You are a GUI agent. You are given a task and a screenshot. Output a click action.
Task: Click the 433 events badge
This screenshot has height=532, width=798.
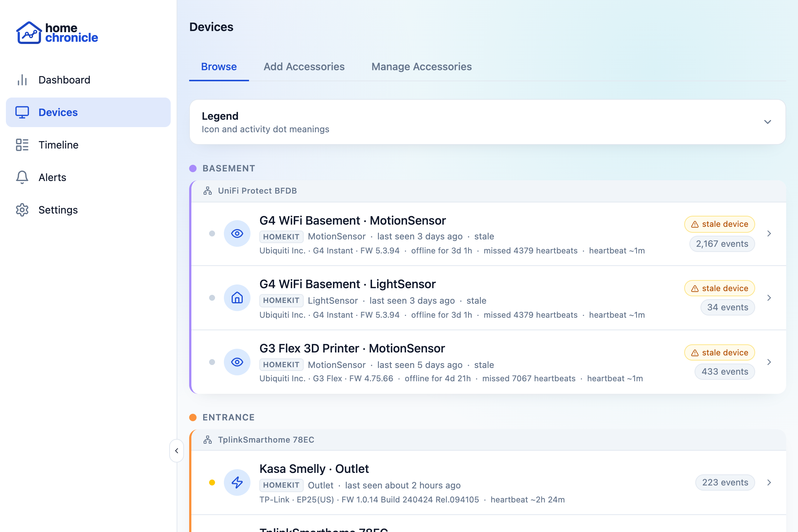pyautogui.click(x=725, y=372)
